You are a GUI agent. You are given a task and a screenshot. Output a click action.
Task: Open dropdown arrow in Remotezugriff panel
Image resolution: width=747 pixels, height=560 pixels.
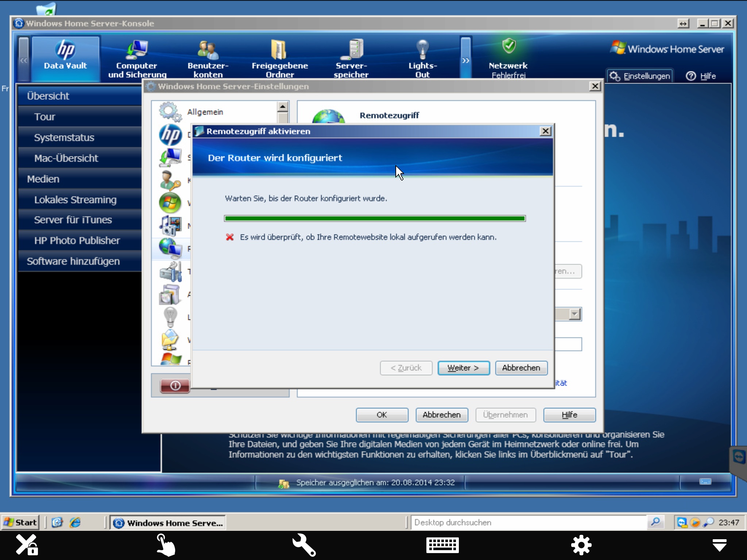(x=575, y=314)
